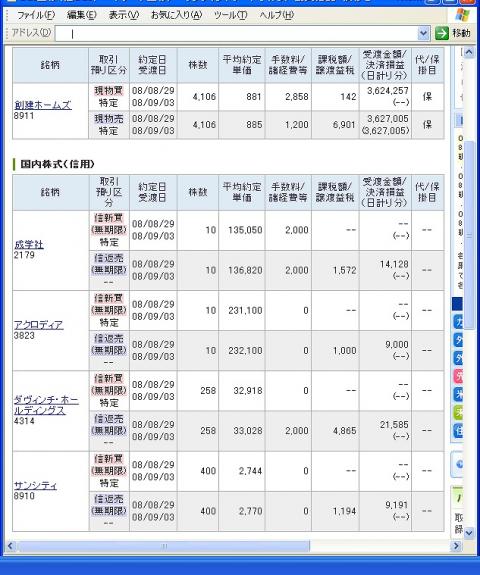Open the 創建ホームズ stock link
The image size is (480, 575).
coord(43,105)
